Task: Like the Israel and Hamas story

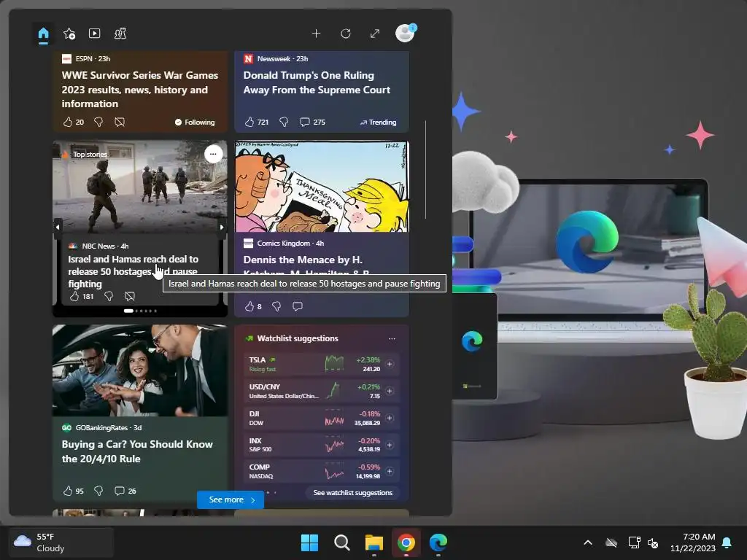Action: (x=74, y=296)
